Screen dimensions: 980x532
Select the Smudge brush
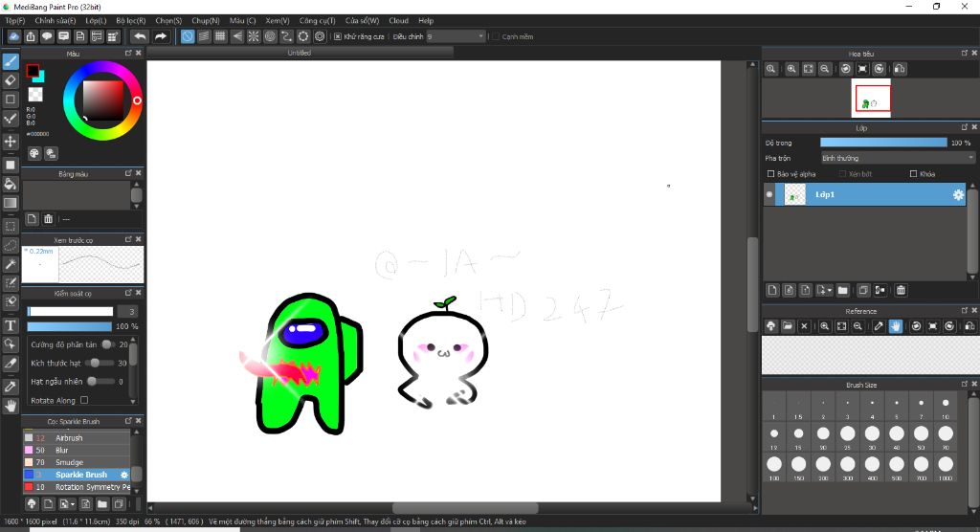[77, 462]
